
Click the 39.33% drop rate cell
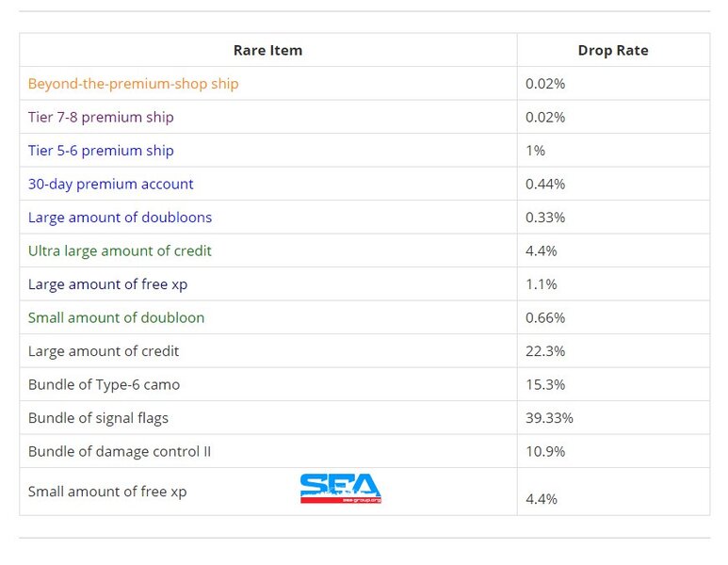548,418
